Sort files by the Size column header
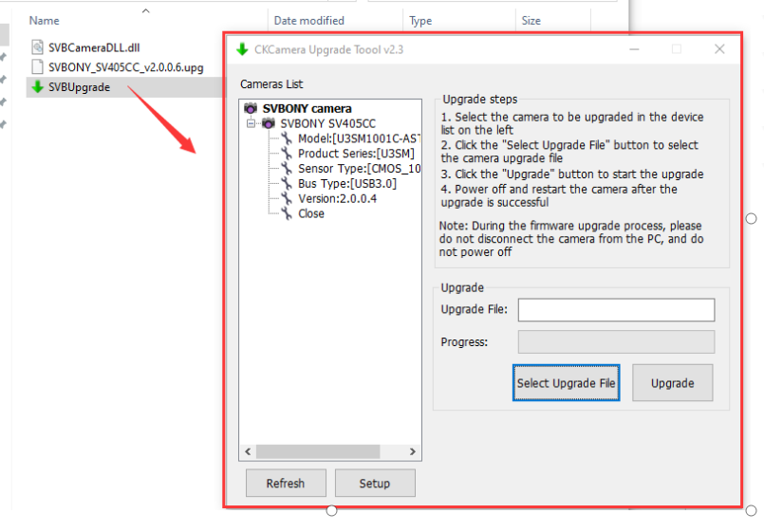 point(531,21)
